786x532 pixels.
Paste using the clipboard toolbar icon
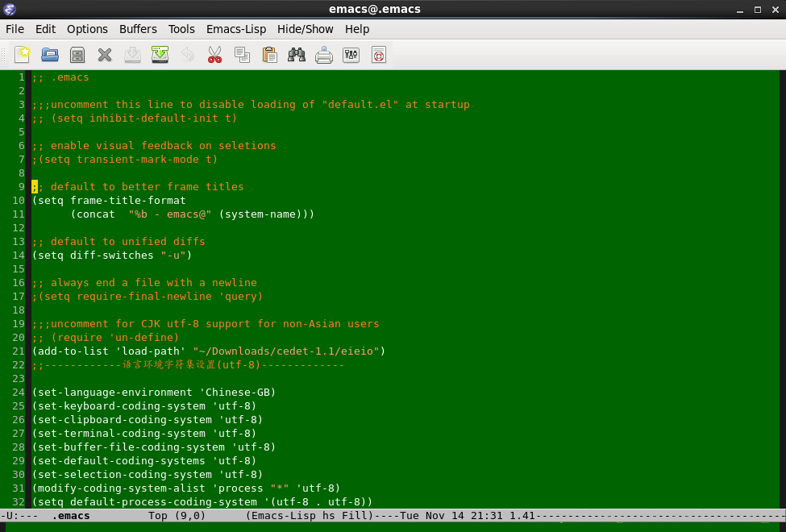270,55
